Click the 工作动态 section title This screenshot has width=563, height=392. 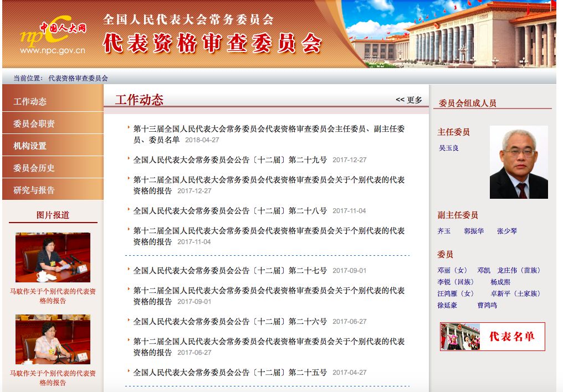pos(139,99)
